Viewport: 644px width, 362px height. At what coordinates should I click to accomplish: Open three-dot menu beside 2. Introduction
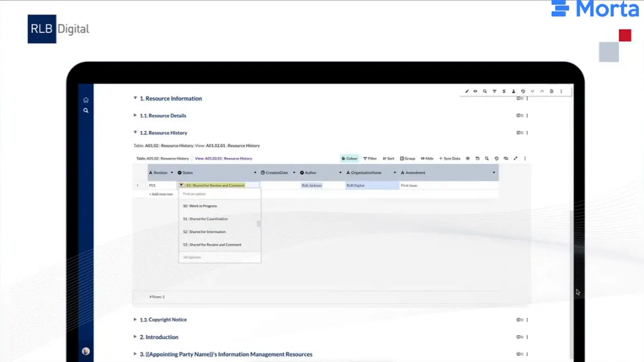point(527,337)
